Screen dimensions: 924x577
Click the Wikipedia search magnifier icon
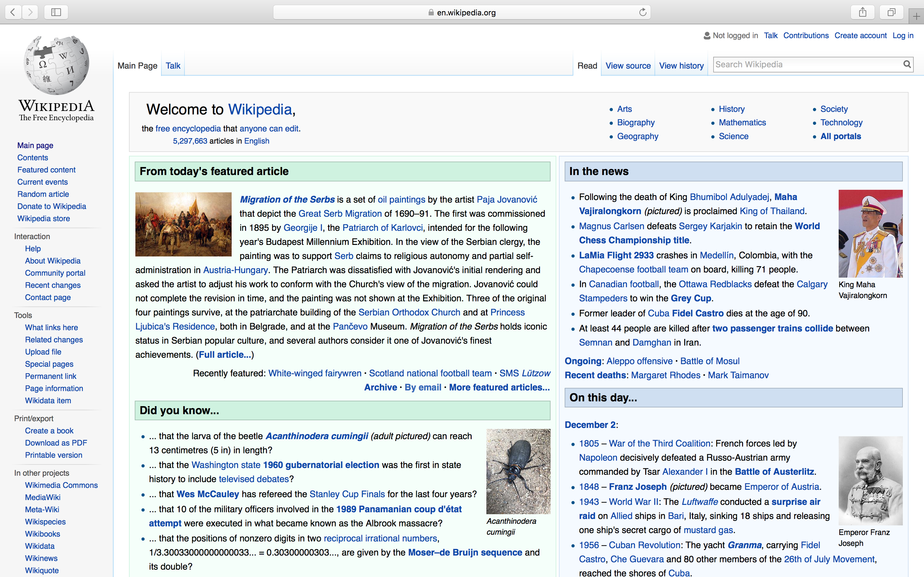(x=907, y=64)
